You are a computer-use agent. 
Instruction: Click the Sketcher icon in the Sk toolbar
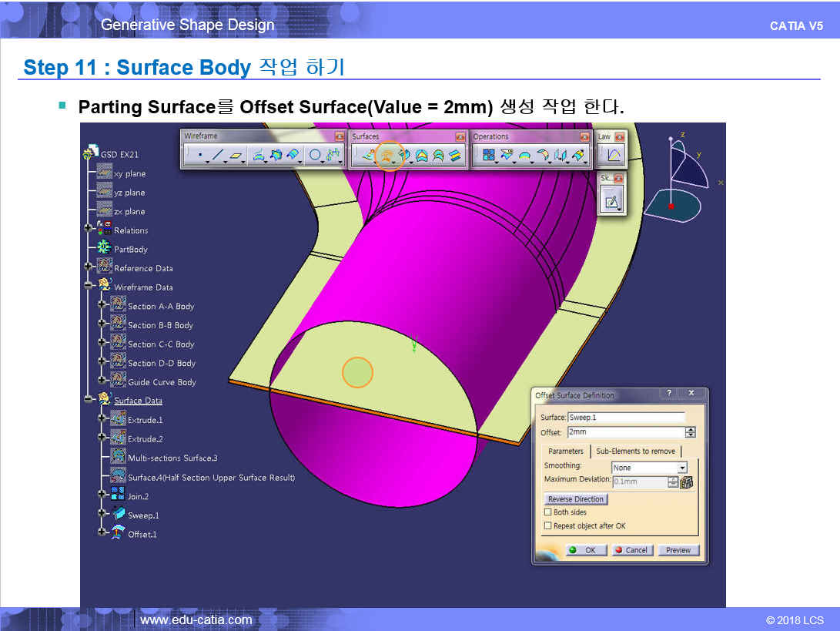tap(611, 202)
